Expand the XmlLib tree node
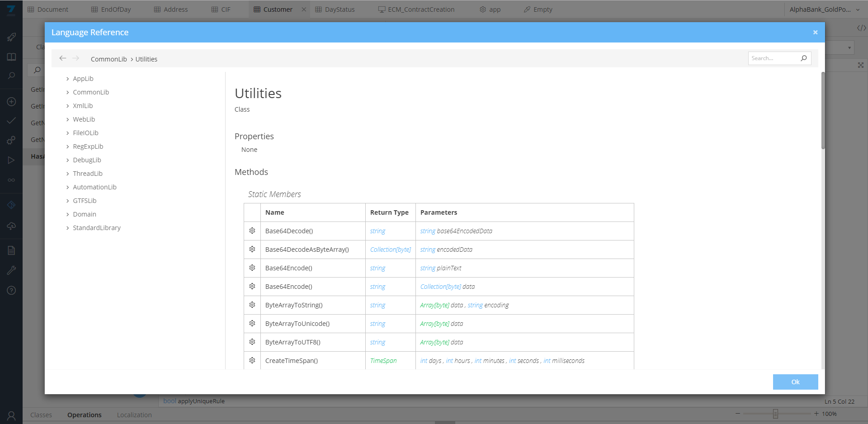This screenshot has width=868, height=424. tap(68, 106)
